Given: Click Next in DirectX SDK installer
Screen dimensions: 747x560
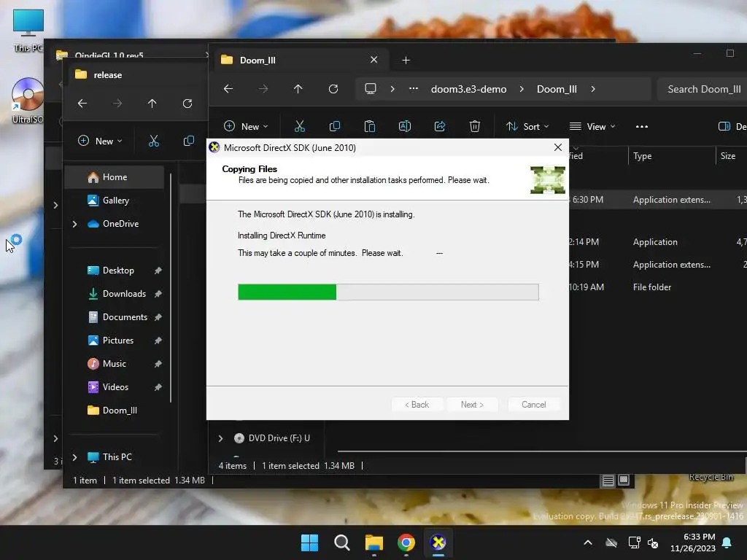Looking at the screenshot, I should pos(472,404).
